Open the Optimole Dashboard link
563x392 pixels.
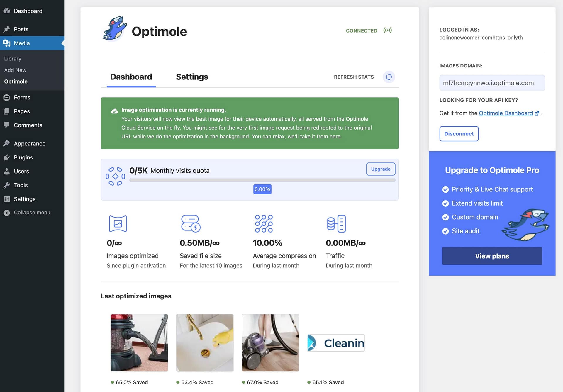[506, 113]
